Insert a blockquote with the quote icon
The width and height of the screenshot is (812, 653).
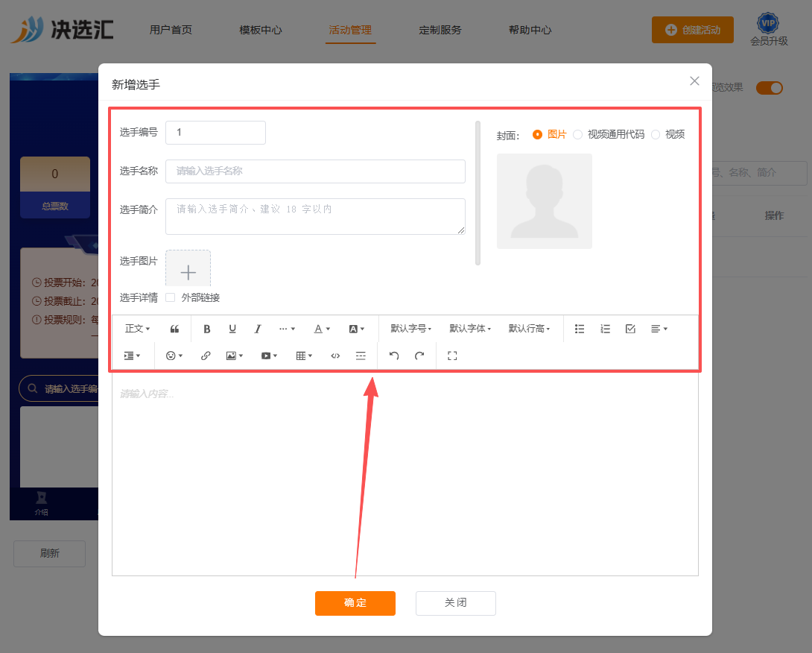coord(174,329)
